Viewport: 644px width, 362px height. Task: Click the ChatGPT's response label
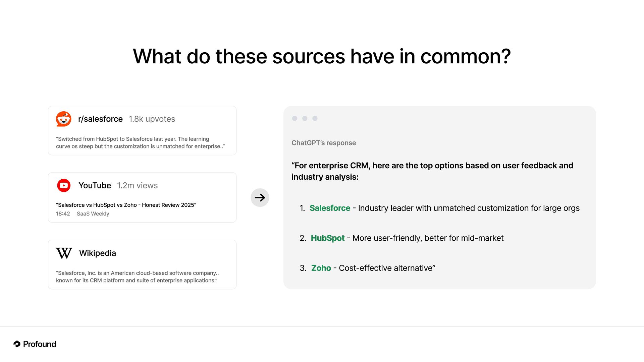pyautogui.click(x=324, y=143)
